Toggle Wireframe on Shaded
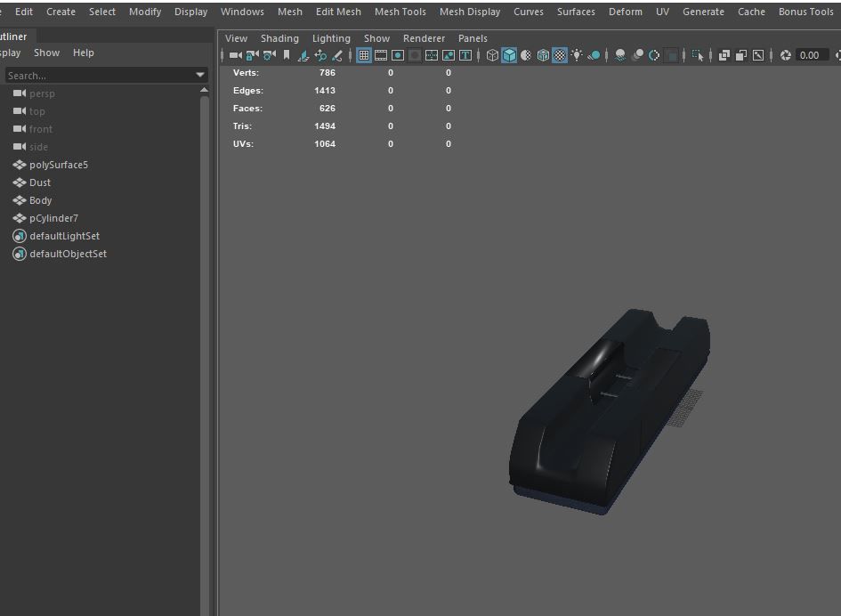 coord(543,54)
